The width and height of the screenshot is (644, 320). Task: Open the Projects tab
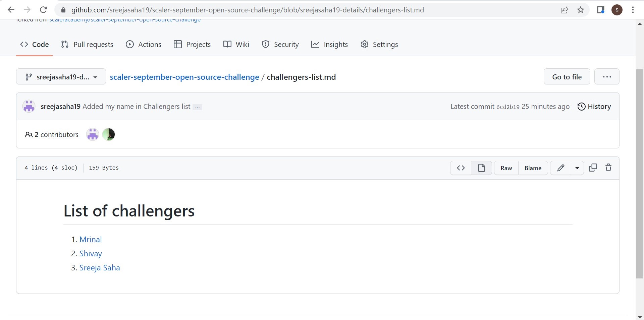point(192,45)
